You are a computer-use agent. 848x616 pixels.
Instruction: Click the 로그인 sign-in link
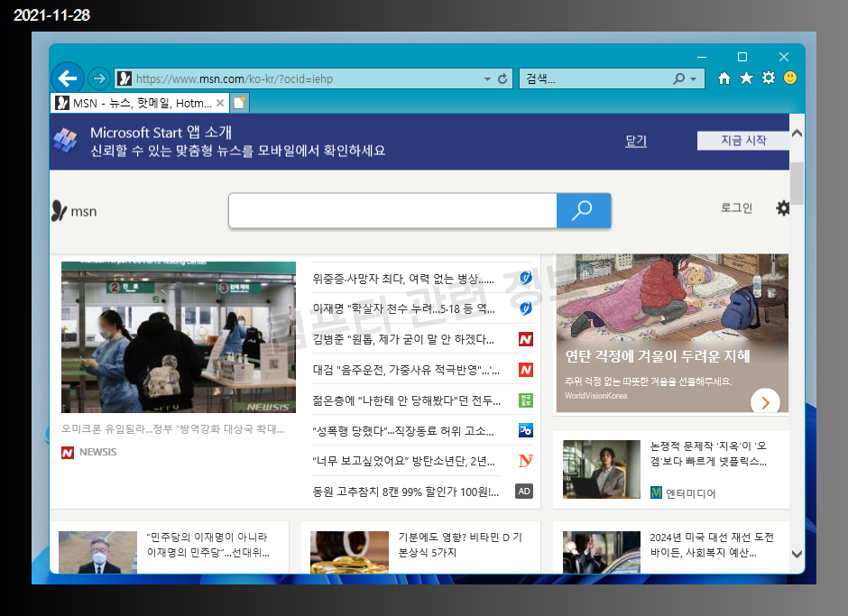coord(737,208)
